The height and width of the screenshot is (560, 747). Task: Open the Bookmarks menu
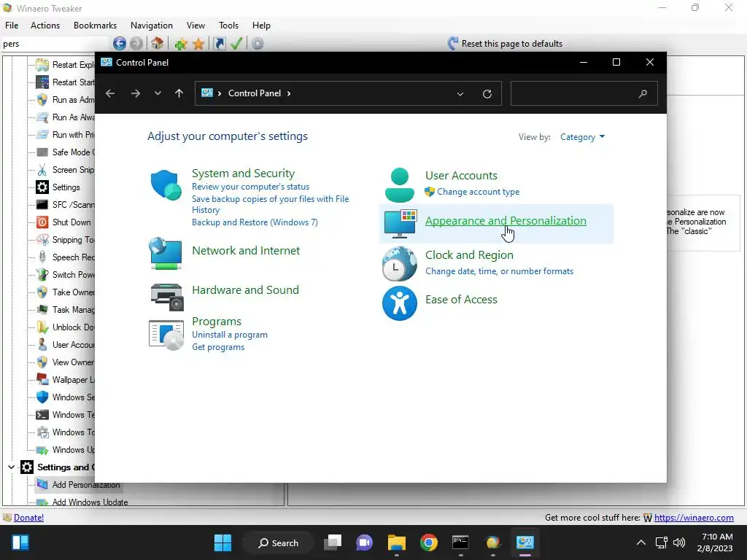pyautogui.click(x=96, y=26)
